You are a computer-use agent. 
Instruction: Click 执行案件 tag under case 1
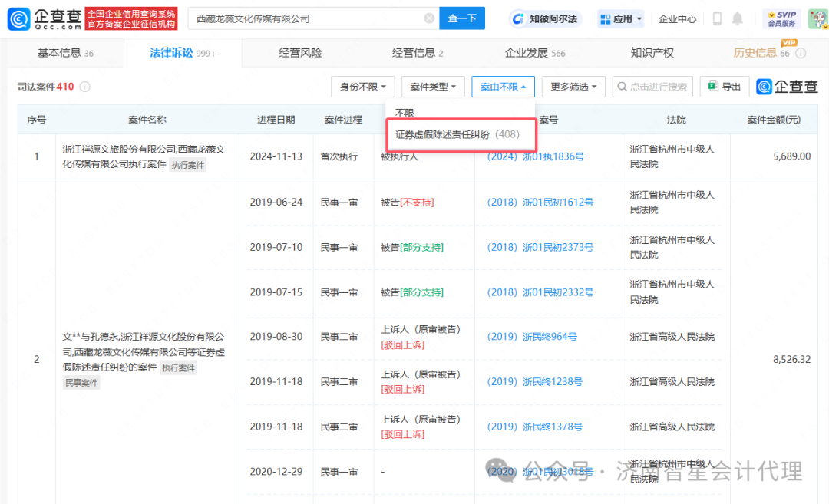point(188,165)
